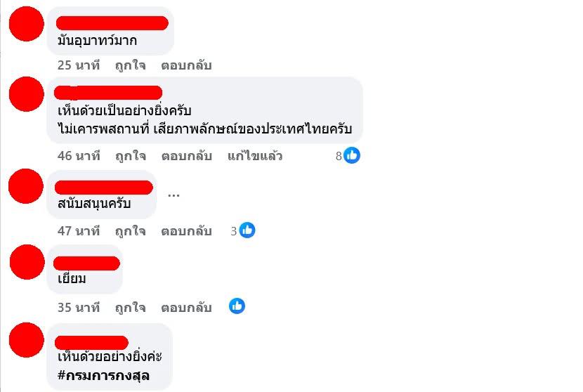Click the 46 นาที timestamp link
This screenshot has width=583, height=392.
[79, 156]
